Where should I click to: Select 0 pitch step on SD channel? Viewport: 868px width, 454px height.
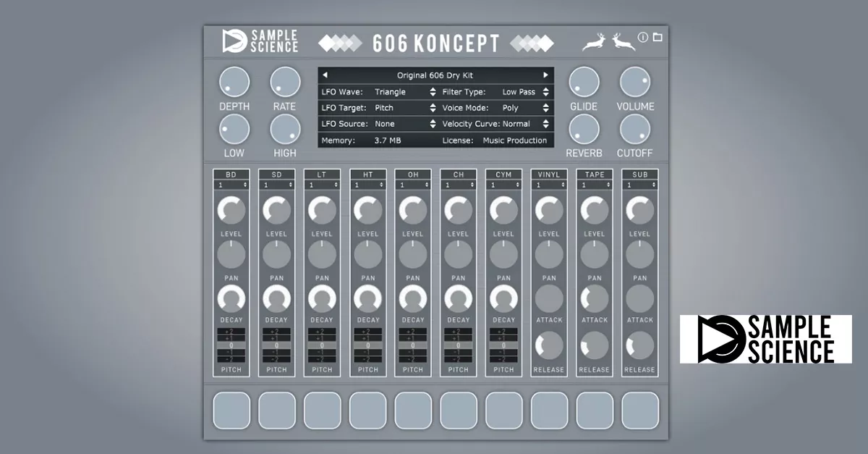pos(277,345)
